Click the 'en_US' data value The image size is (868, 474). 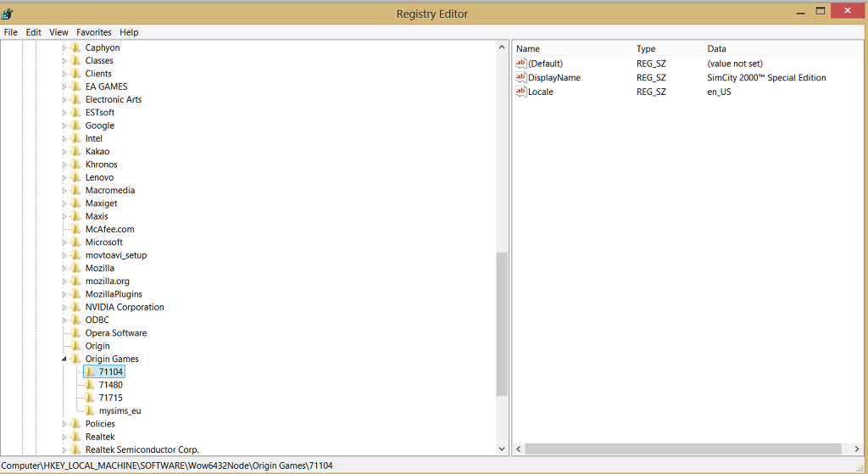pos(719,92)
